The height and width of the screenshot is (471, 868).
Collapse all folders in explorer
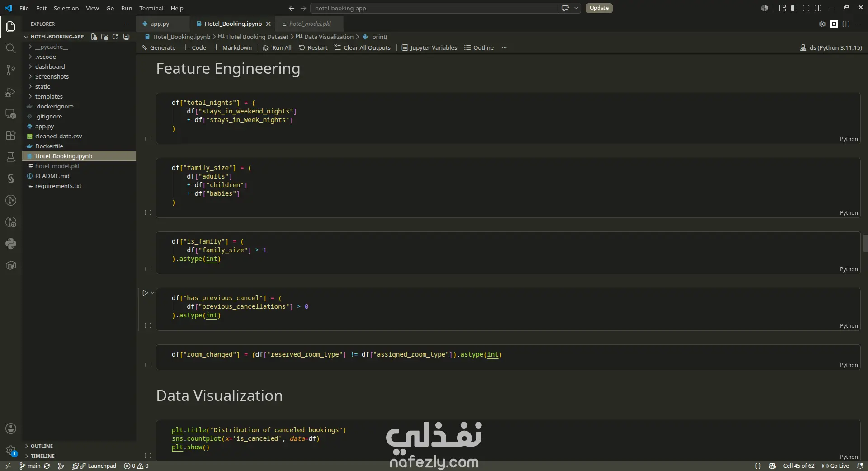click(126, 37)
